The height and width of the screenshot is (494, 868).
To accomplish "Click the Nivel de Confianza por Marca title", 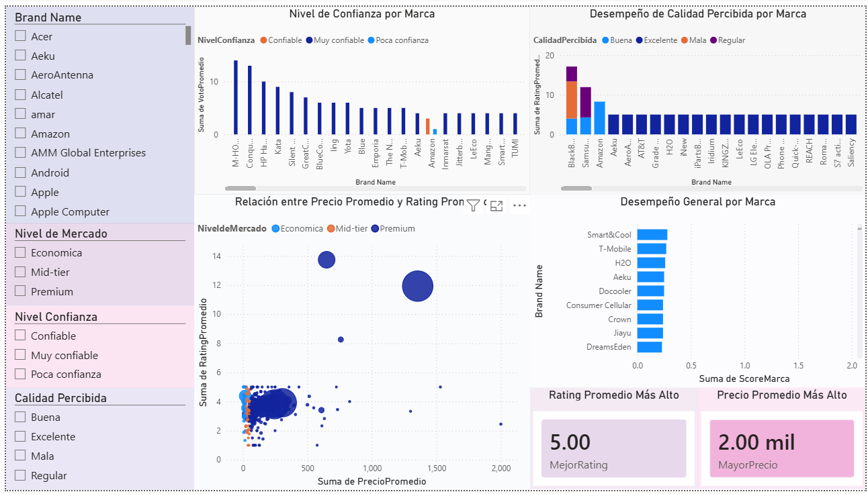I will coord(362,13).
